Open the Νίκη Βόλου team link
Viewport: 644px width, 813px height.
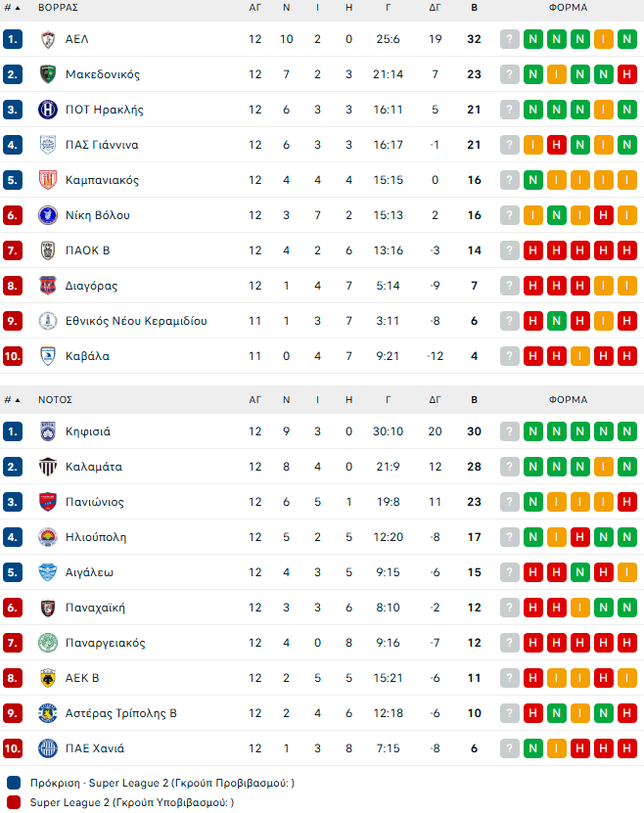(97, 215)
